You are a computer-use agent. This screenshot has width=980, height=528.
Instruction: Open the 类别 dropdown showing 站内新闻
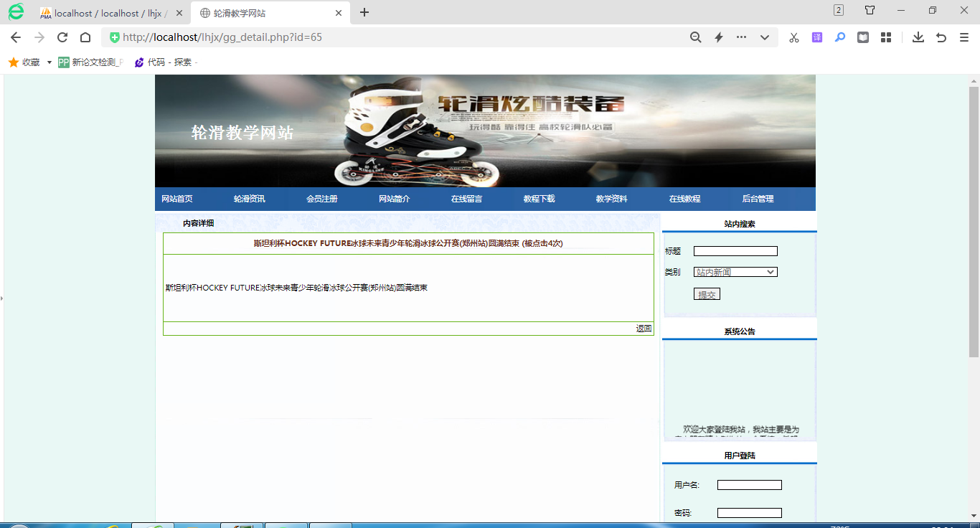click(735, 272)
